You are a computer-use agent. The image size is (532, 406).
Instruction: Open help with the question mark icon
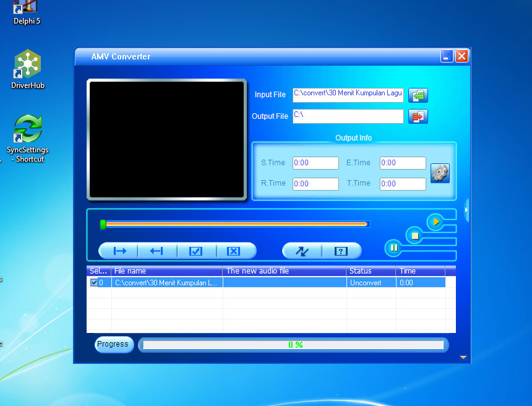tap(341, 251)
